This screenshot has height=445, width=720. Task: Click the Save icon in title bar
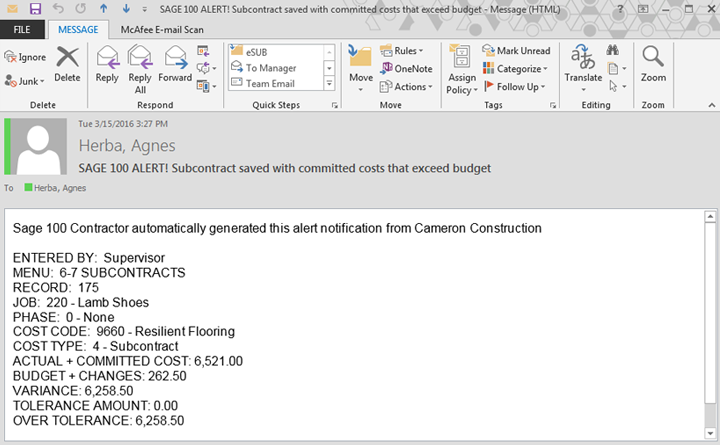(35, 8)
